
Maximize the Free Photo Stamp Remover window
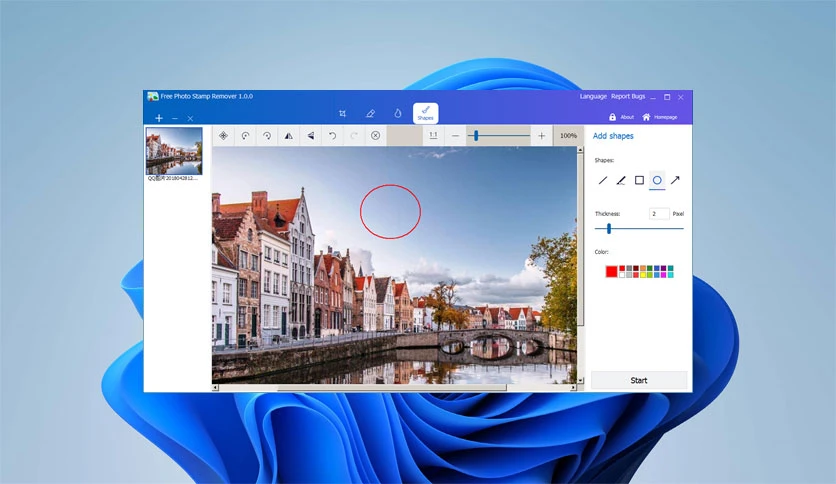pos(667,97)
